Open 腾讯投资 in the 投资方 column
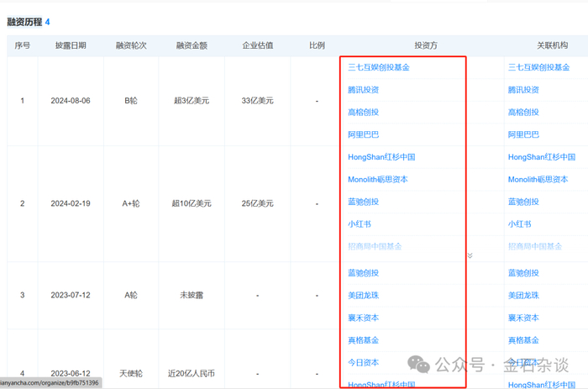 pyautogui.click(x=363, y=90)
